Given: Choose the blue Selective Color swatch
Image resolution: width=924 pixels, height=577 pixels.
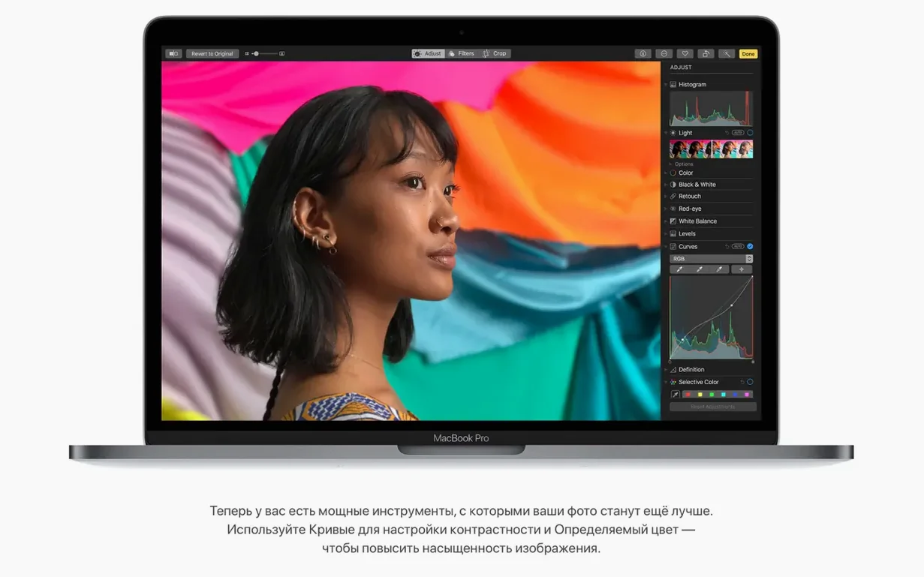Looking at the screenshot, I should click(x=735, y=395).
